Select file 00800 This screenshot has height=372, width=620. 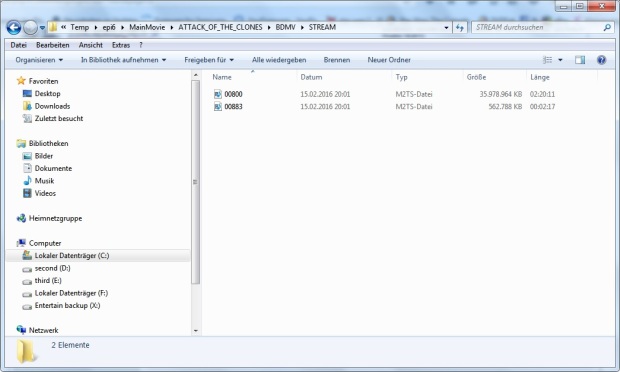click(x=233, y=94)
